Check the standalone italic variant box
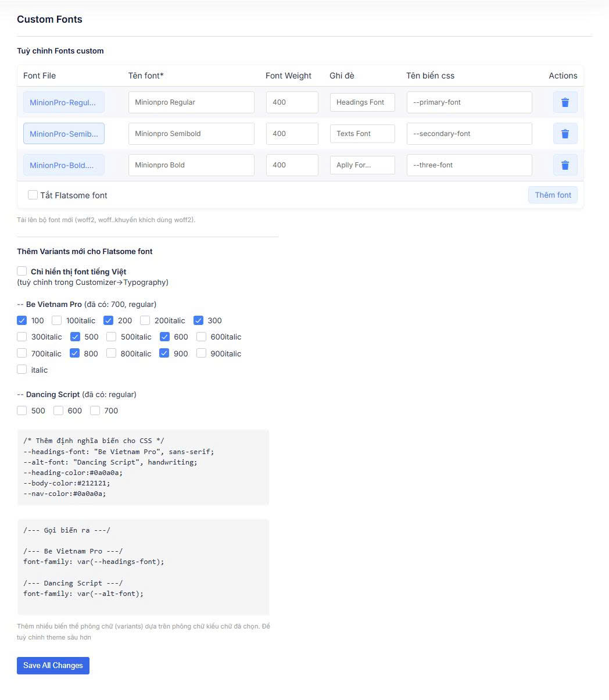 [x=22, y=370]
